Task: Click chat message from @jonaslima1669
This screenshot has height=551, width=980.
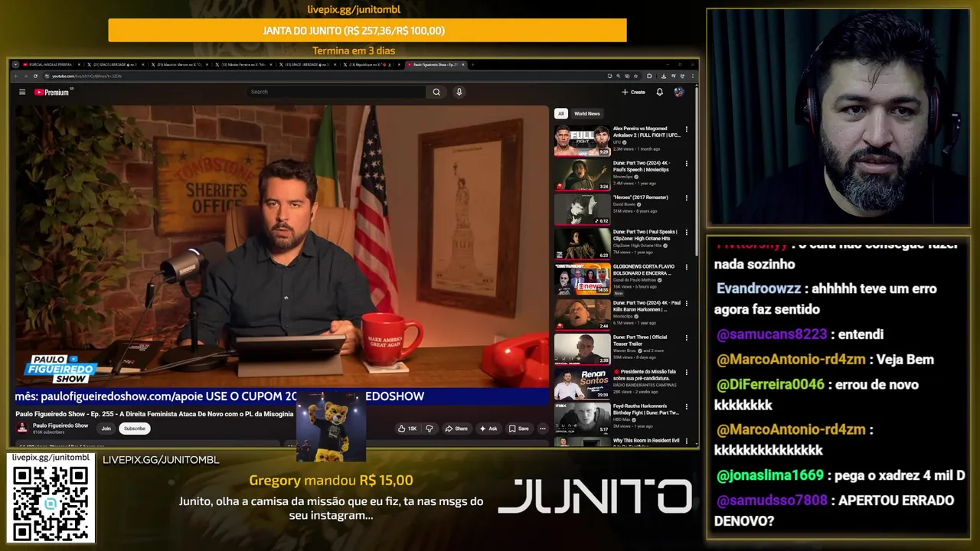Action: 841,475
